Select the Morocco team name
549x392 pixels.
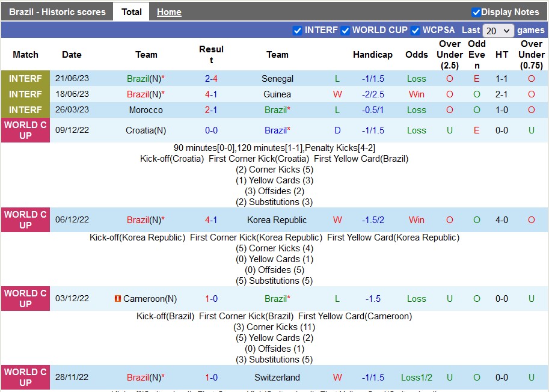(x=146, y=110)
